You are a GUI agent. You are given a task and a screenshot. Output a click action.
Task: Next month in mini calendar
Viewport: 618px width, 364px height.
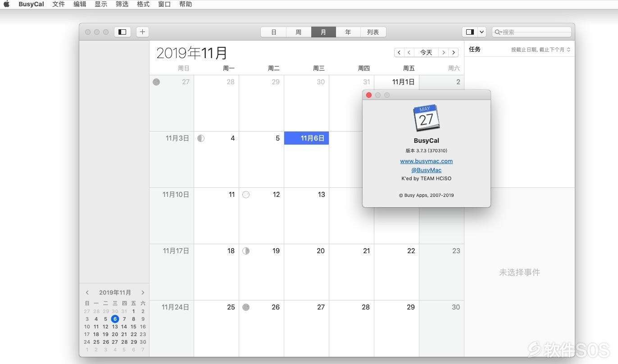coord(143,292)
